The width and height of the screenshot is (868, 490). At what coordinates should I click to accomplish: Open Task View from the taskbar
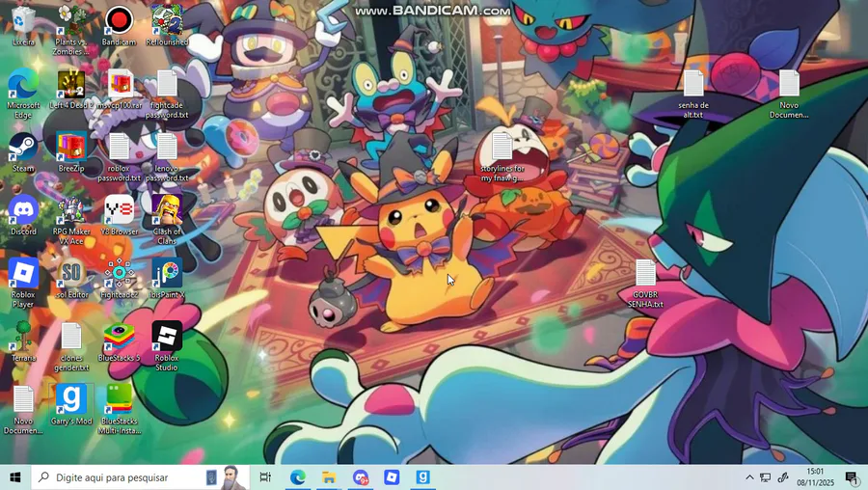(266, 477)
